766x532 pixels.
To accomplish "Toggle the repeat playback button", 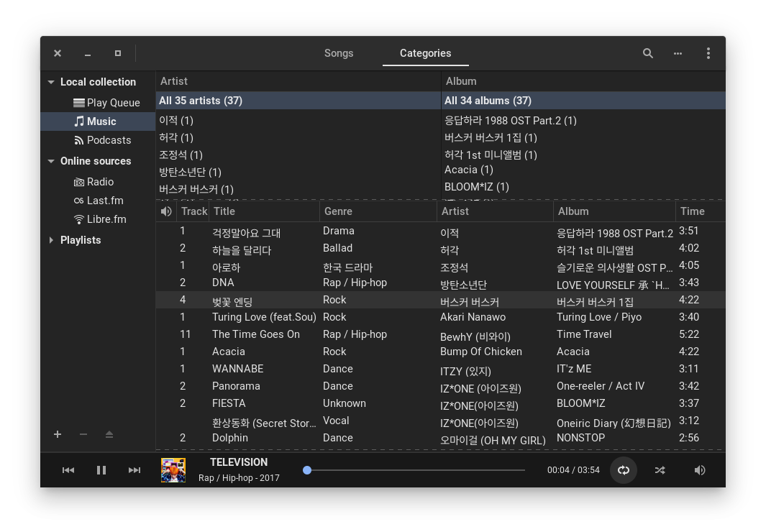I will click(x=624, y=470).
